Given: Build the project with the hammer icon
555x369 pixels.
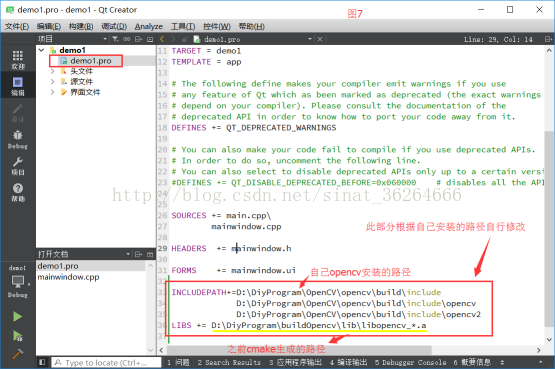Looking at the screenshot, I should click(17, 354).
